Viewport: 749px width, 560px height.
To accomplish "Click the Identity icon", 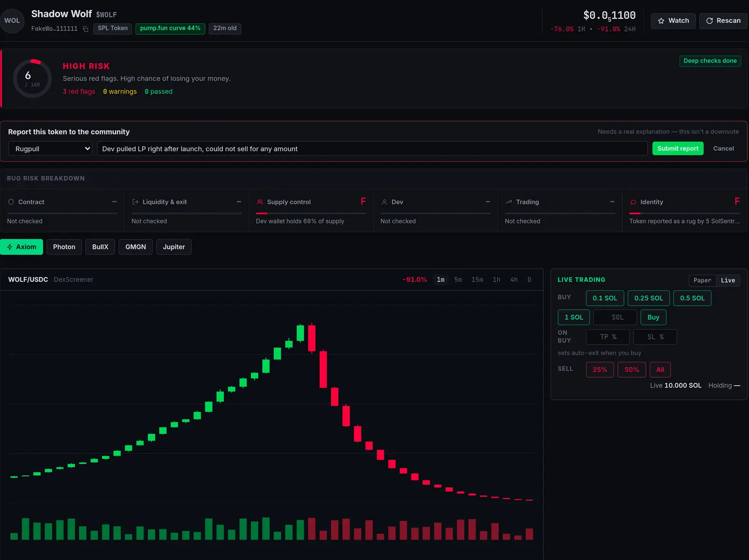I will [633, 202].
